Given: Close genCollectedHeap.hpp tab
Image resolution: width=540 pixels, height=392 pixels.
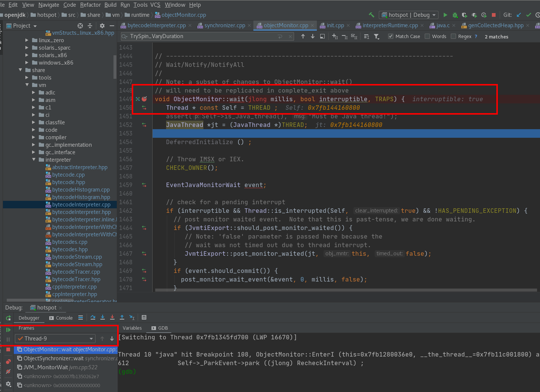Looking at the screenshot, I should (x=527, y=25).
